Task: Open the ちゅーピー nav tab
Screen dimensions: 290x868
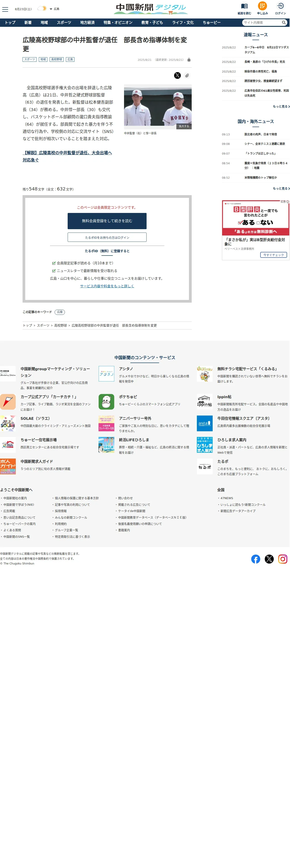Action: click(x=212, y=23)
